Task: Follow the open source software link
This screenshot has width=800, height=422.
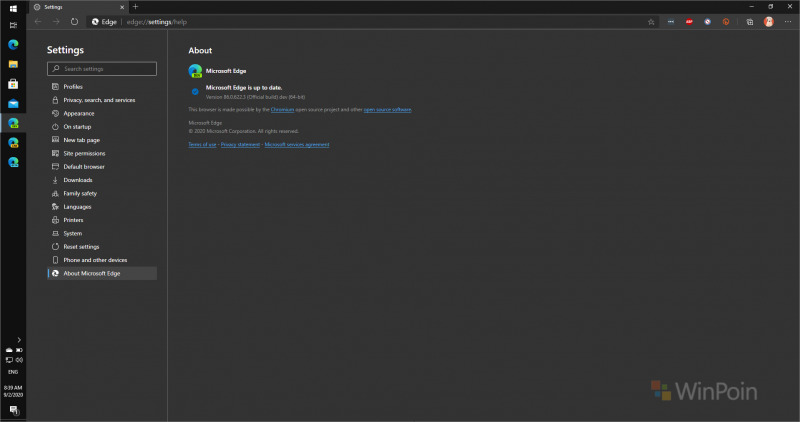Action: [x=387, y=110]
